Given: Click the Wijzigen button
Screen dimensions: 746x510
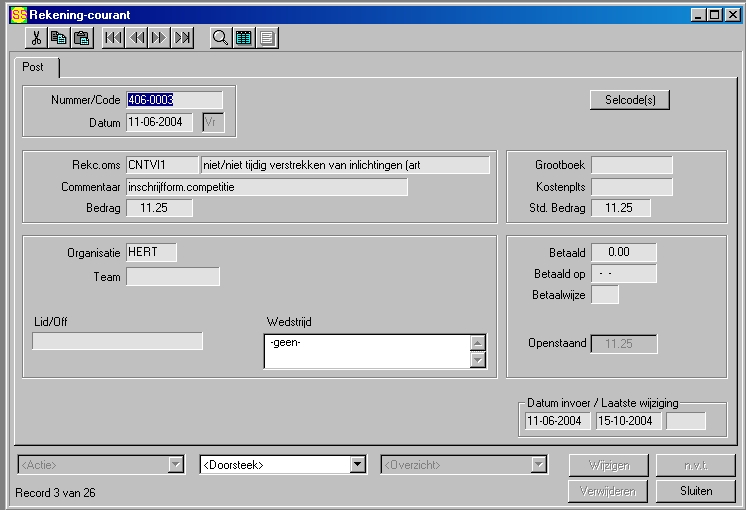Looking at the screenshot, I should pos(608,465).
